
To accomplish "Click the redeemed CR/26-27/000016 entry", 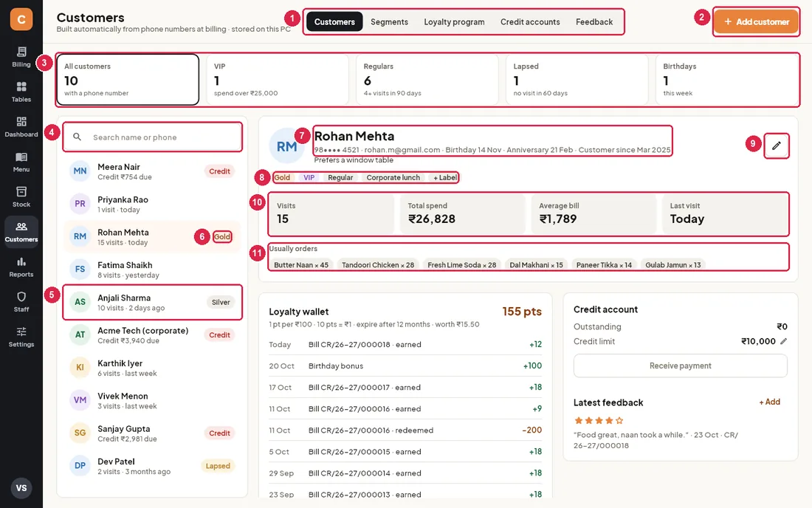I will tap(405, 430).
